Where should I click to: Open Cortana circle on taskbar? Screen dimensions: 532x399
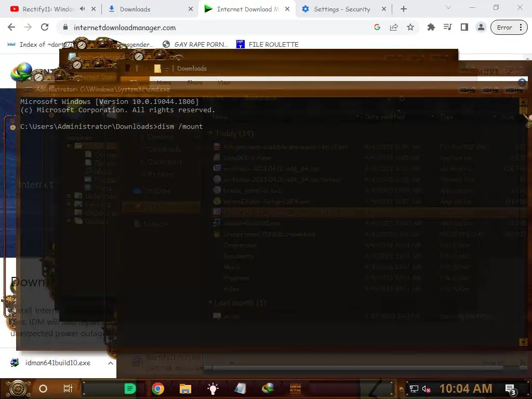point(43,389)
